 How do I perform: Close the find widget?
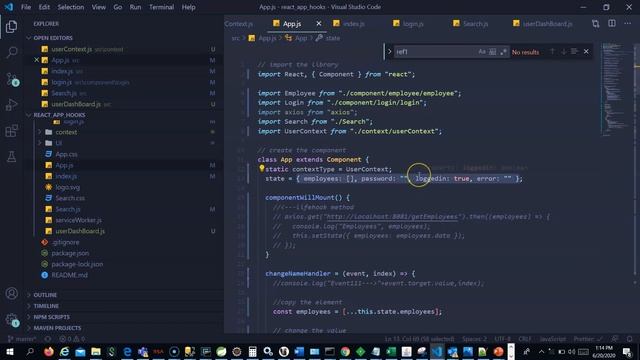point(586,52)
